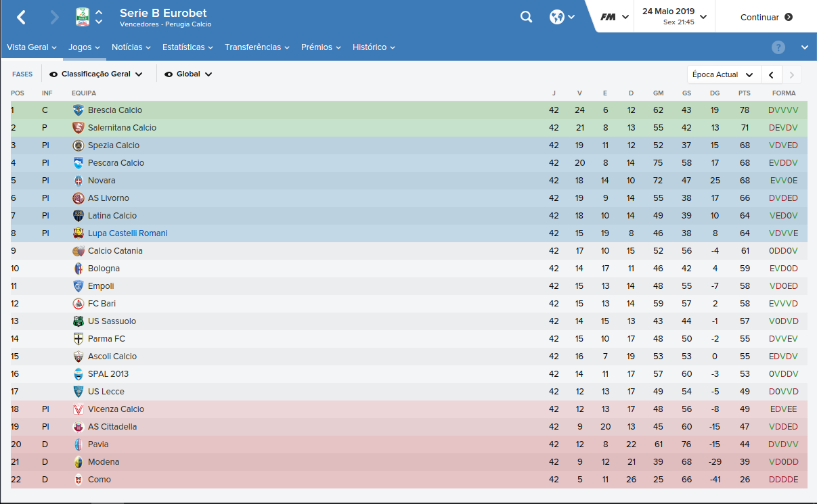Toggle the Global view eye filter
The image size is (817, 504).
coord(169,74)
